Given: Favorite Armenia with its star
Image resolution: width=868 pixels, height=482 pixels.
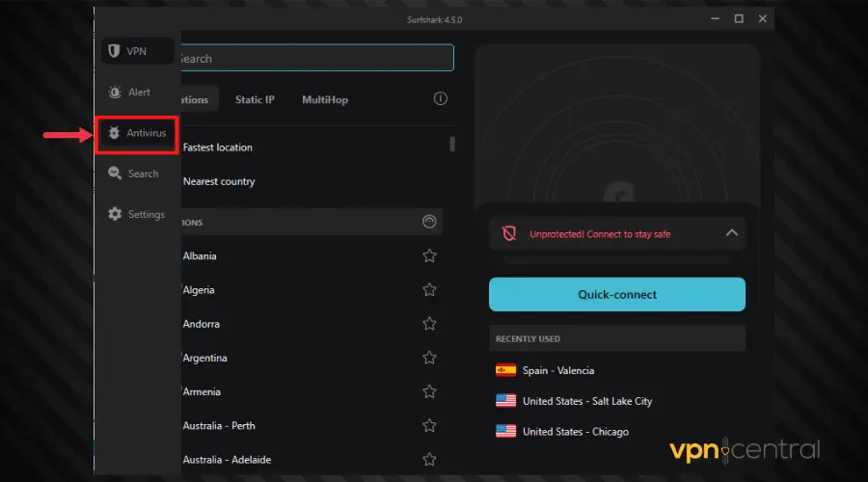Looking at the screenshot, I should [x=429, y=391].
